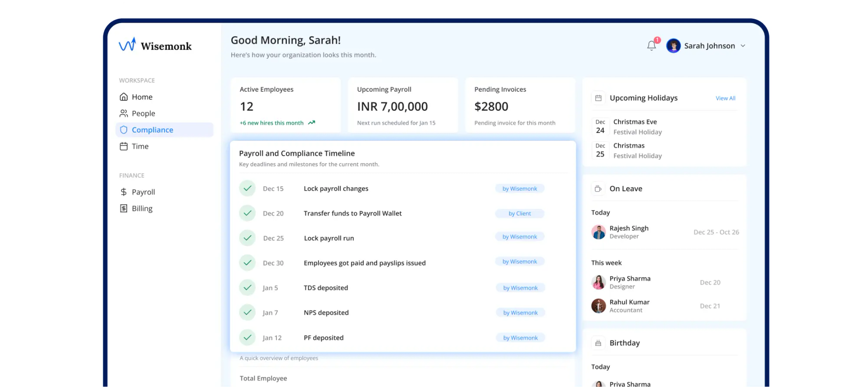868x387 pixels.
Task: Click check mark for Transfer funds row
Action: (248, 213)
